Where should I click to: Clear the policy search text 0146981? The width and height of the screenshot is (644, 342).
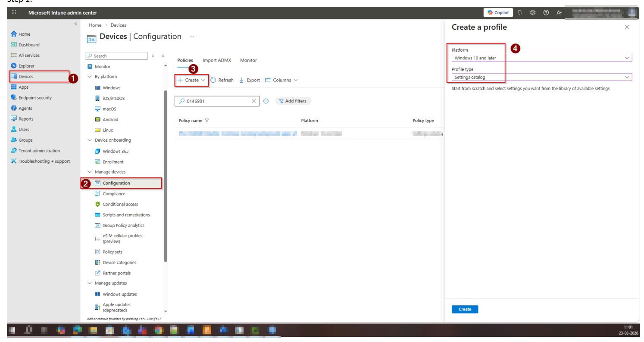tap(254, 101)
